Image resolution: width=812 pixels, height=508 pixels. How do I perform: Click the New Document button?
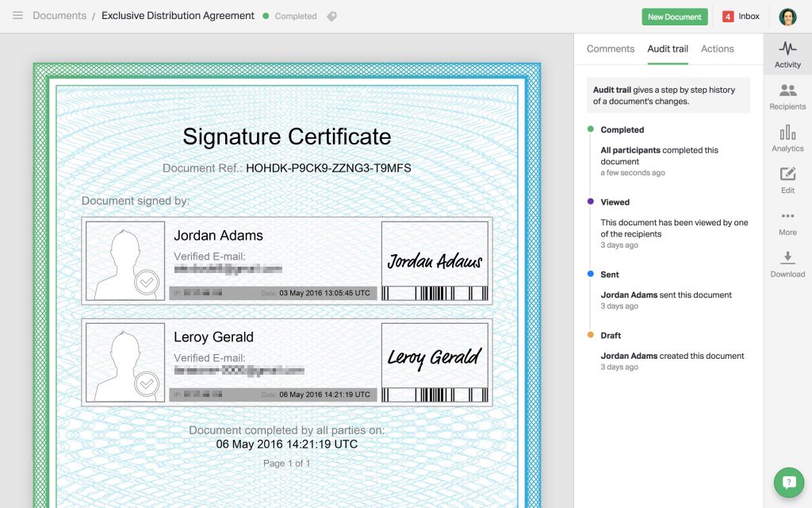[674, 17]
